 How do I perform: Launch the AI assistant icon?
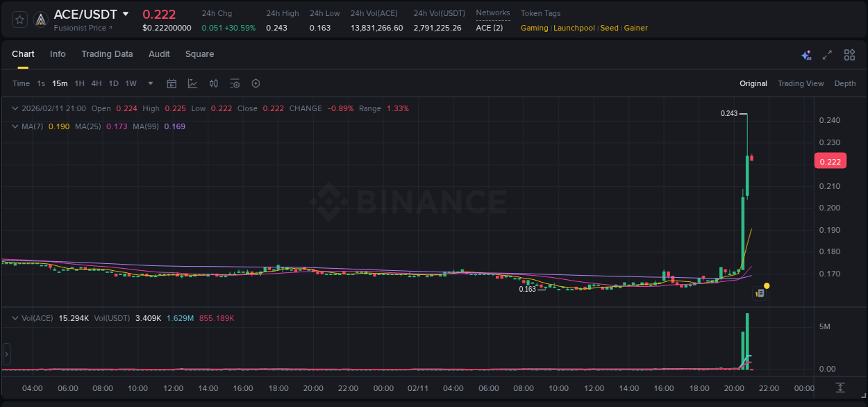pos(806,54)
